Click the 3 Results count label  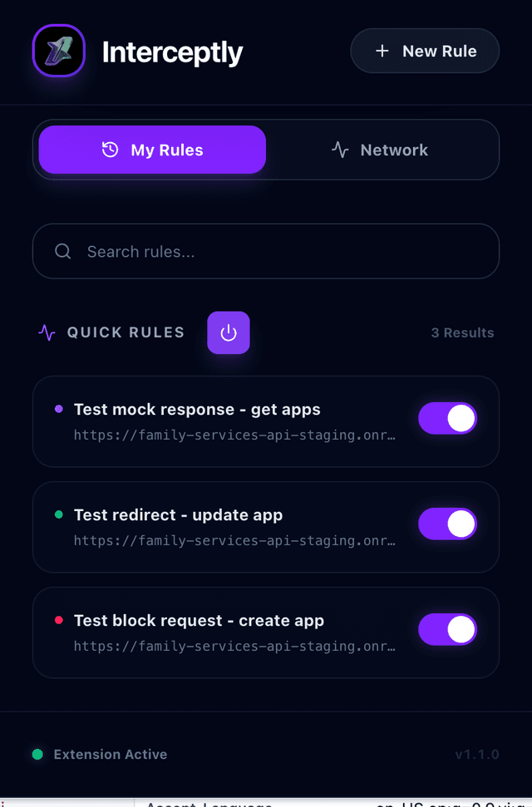462,332
